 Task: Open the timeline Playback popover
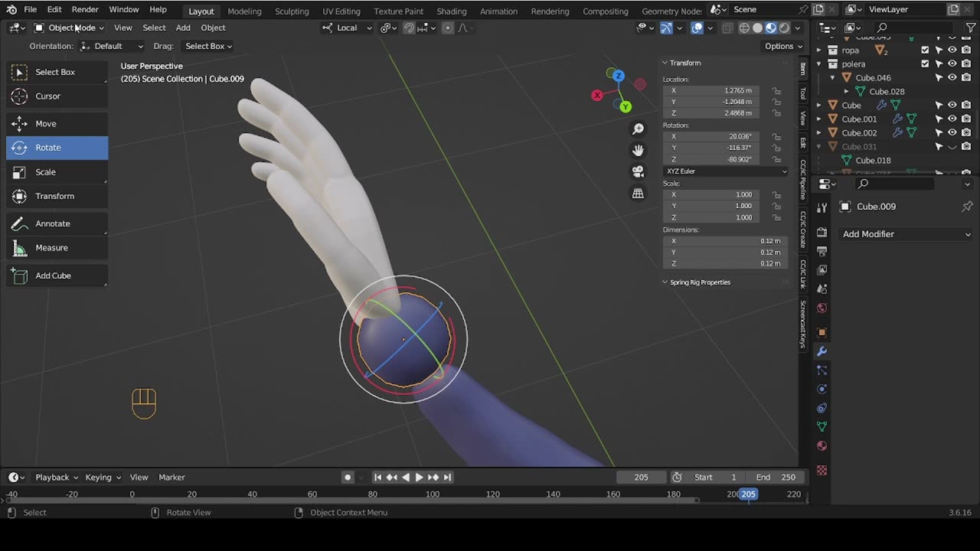click(x=56, y=478)
